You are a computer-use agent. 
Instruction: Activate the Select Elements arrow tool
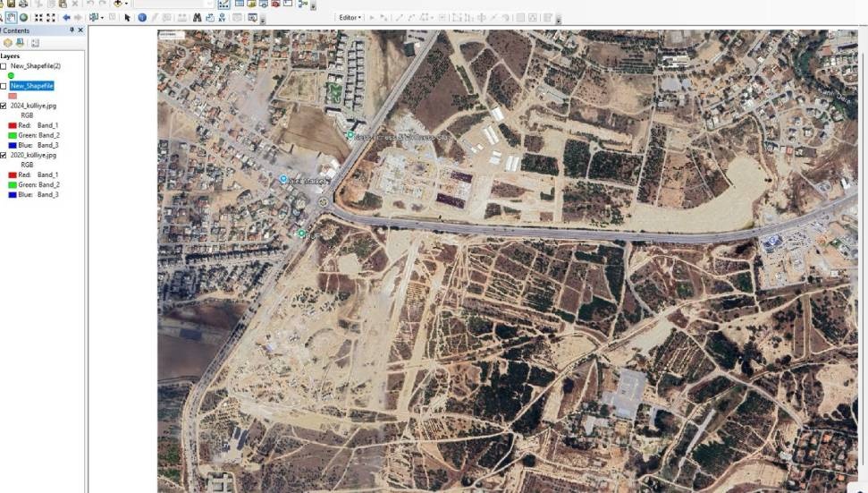pos(128,17)
